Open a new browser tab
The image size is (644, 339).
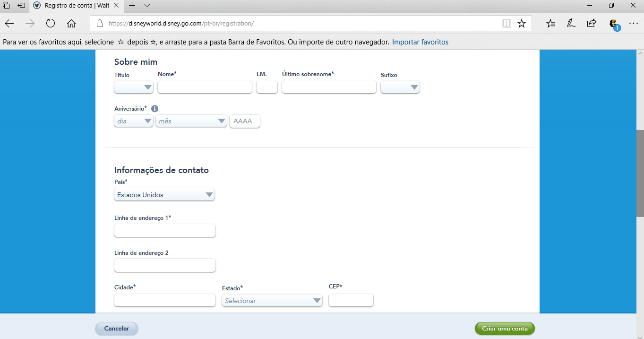(132, 6)
